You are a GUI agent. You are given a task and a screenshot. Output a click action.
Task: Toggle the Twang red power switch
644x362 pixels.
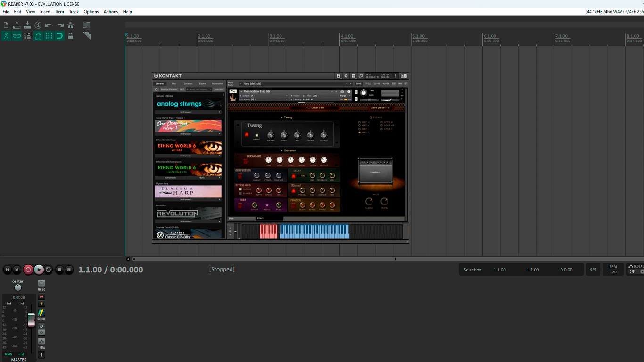click(x=247, y=134)
